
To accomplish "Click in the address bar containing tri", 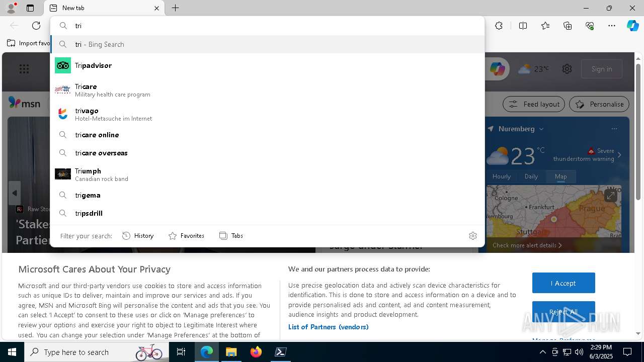I will (267, 26).
